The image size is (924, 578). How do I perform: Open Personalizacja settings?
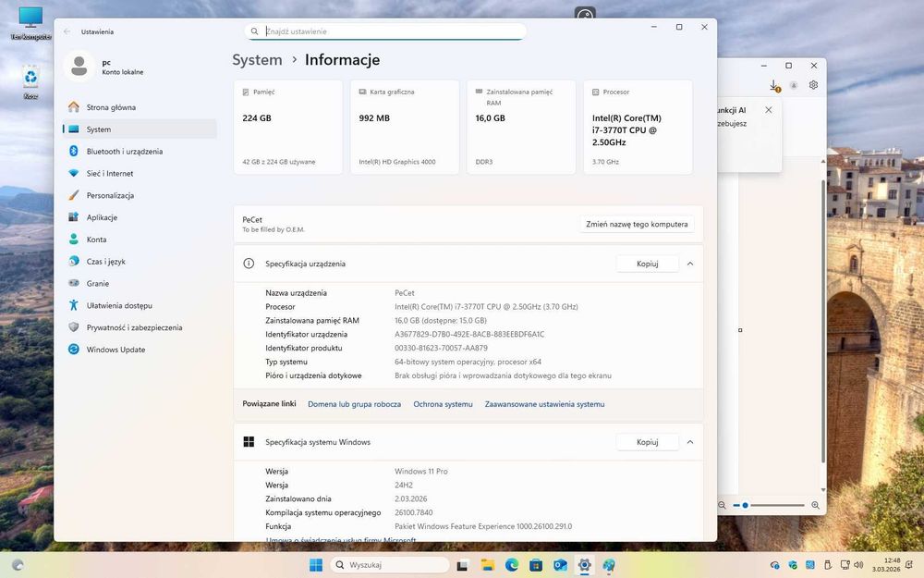tap(140, 195)
